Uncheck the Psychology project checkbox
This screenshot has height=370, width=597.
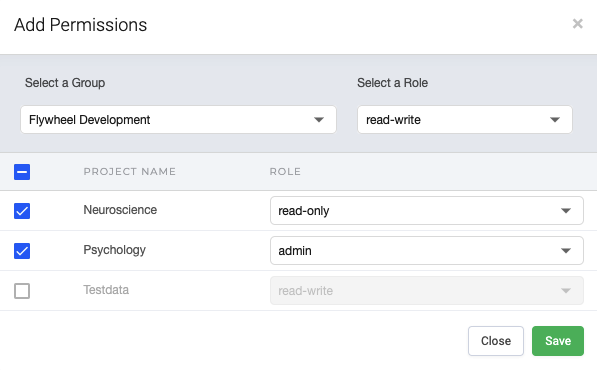tap(22, 251)
